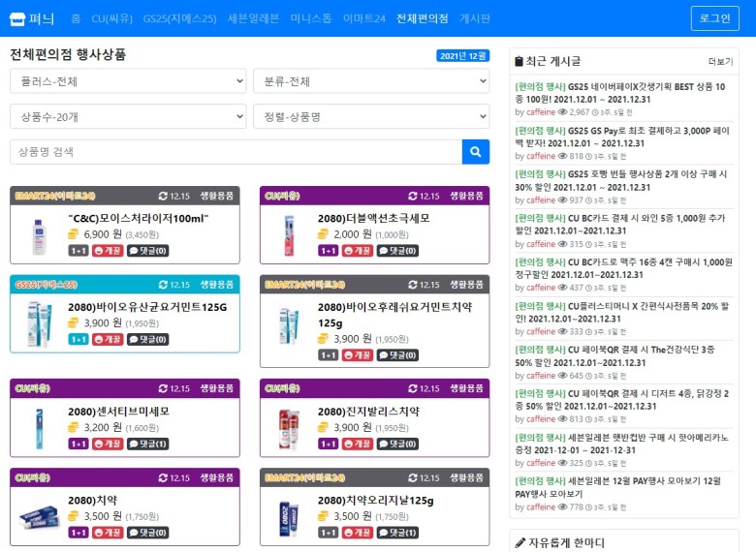This screenshot has height=552, width=756.
Task: Click the 2080)치약 box image
Action: pos(40,518)
